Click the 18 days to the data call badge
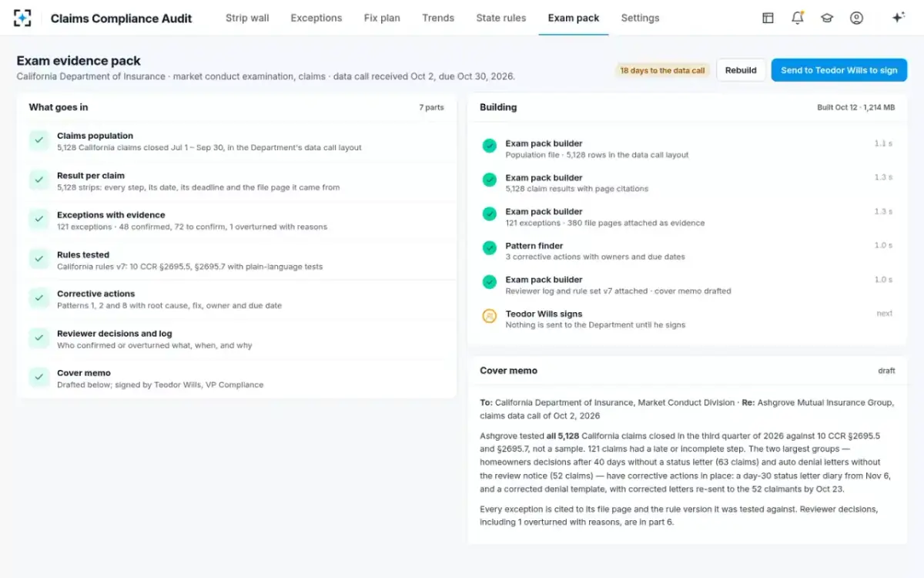This screenshot has height=578, width=924. [x=662, y=70]
